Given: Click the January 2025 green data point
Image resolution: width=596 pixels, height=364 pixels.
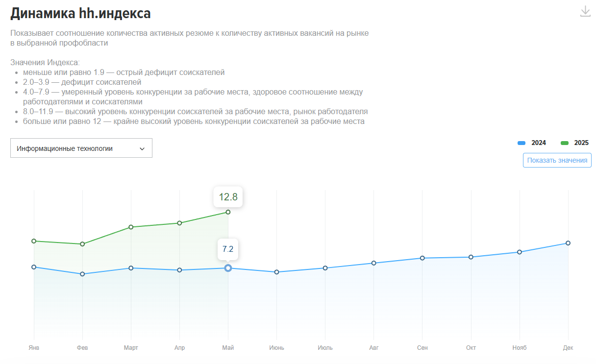Looking at the screenshot, I should (x=34, y=241).
